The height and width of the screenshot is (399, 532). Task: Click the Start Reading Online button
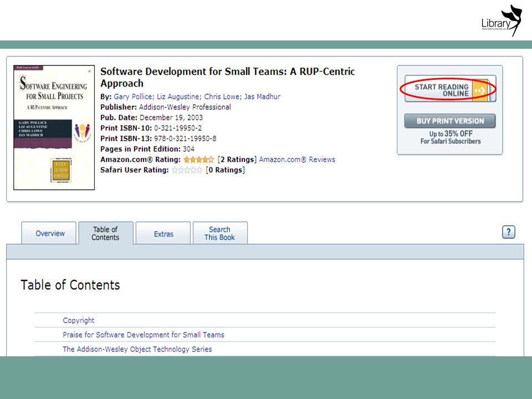(450, 89)
